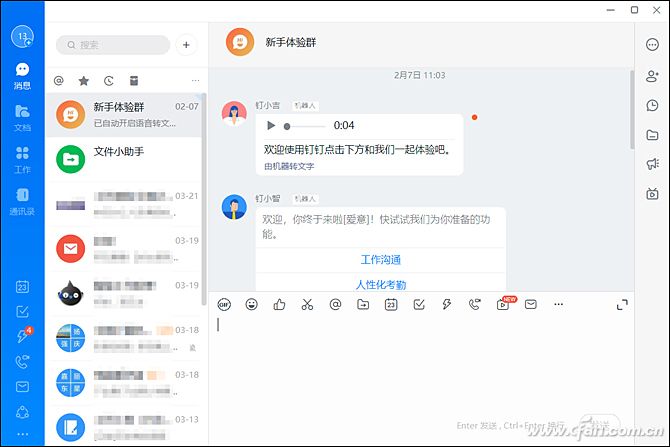Click the chat messages scrollbar
This screenshot has height=447, width=670.
coord(632,110)
